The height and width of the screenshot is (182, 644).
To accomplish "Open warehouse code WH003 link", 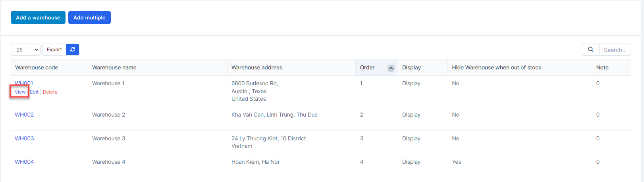I will 24,138.
